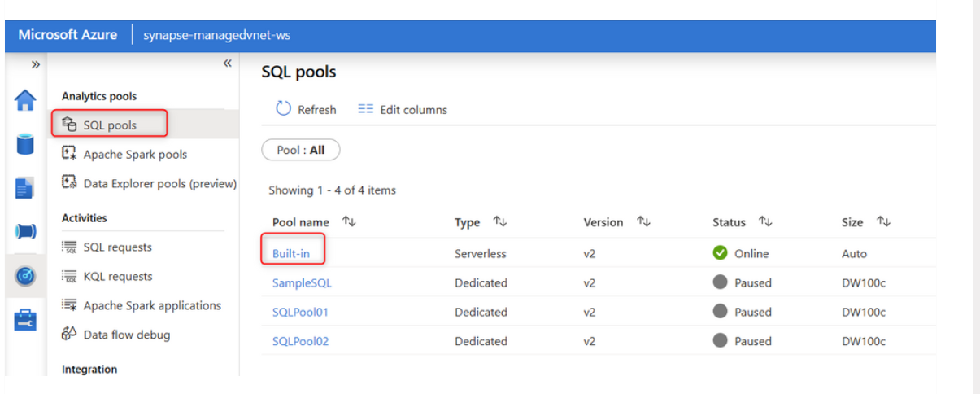The width and height of the screenshot is (980, 394).
Task: Open the Pool : All filter
Action: pyautogui.click(x=301, y=150)
